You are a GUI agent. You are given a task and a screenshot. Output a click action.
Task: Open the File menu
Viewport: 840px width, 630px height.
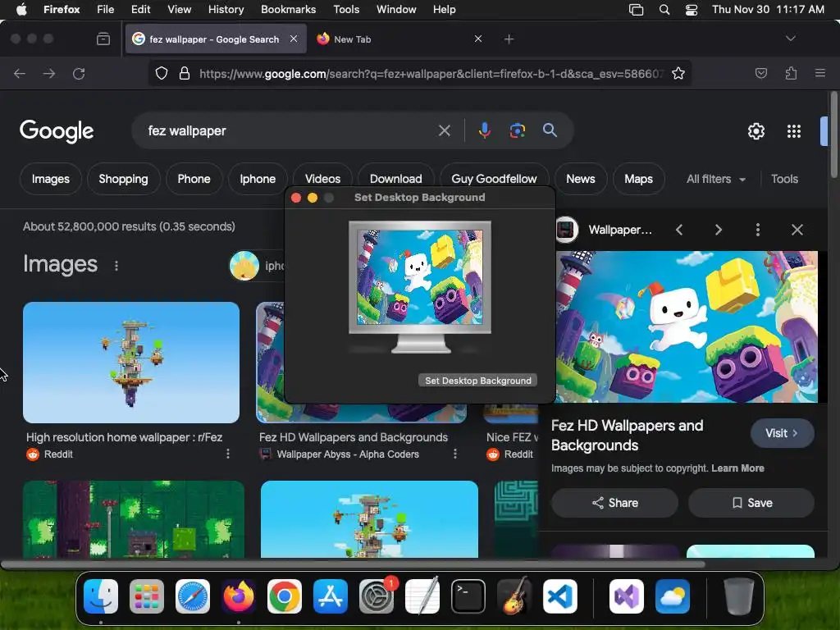pyautogui.click(x=105, y=9)
